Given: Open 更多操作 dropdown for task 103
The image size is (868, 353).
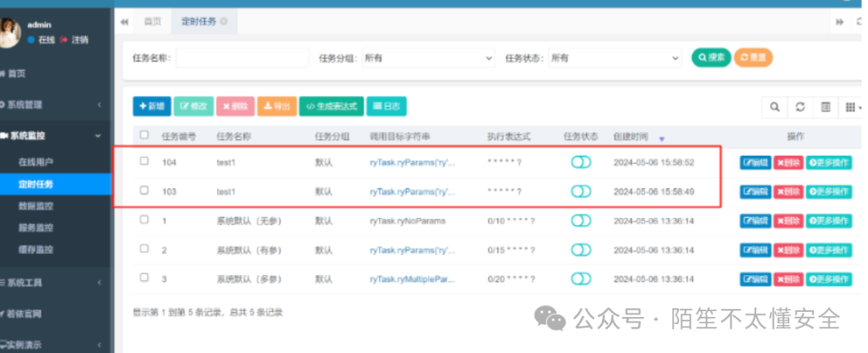Looking at the screenshot, I should [829, 191].
